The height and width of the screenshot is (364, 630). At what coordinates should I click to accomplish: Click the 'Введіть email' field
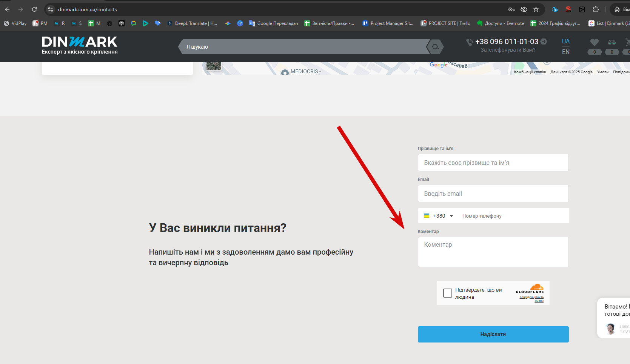(493, 194)
